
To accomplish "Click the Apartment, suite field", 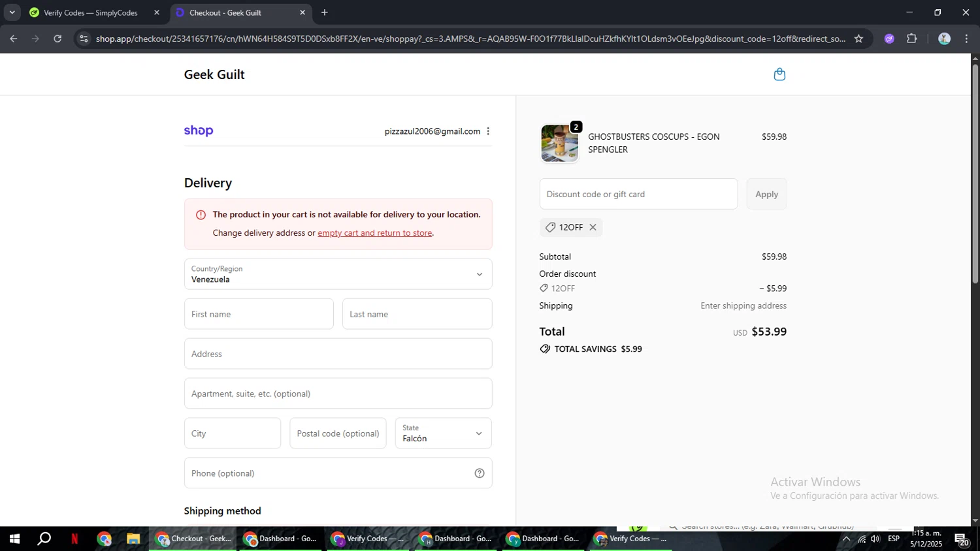I will [x=338, y=394].
